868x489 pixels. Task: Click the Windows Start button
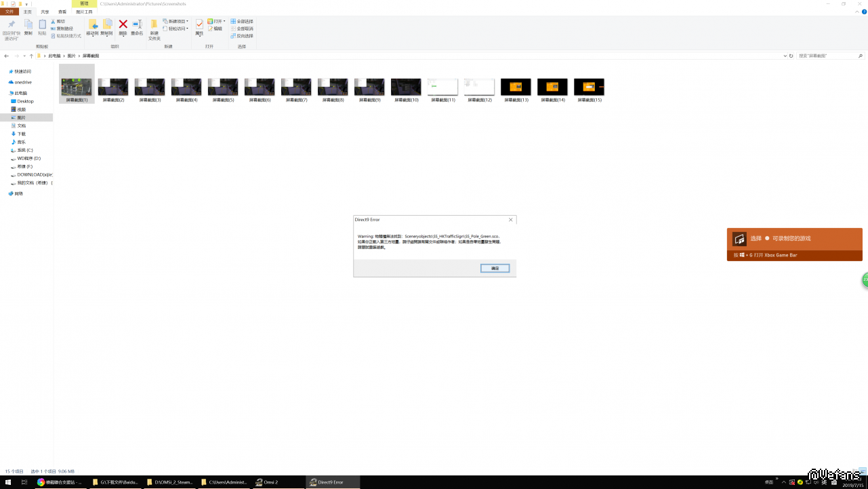8,482
